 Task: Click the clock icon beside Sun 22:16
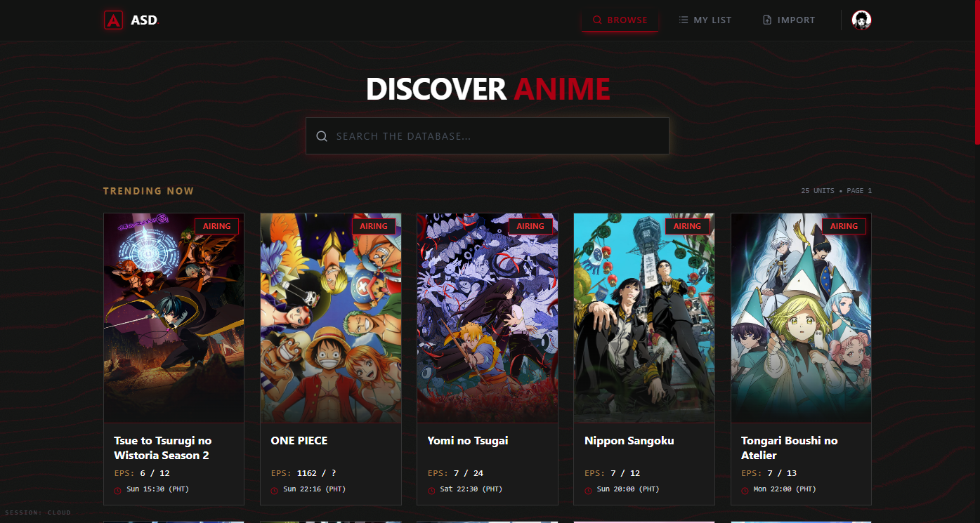click(x=274, y=490)
